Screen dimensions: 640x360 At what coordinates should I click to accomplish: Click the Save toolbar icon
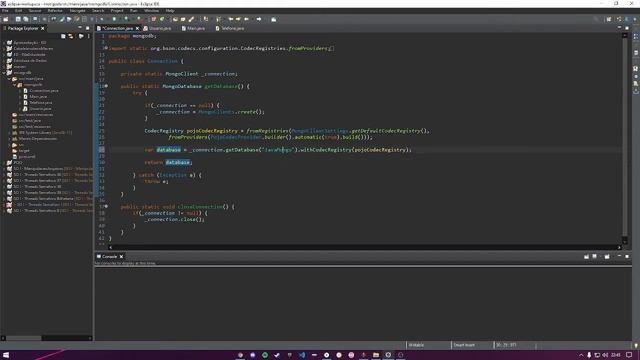[18, 19]
